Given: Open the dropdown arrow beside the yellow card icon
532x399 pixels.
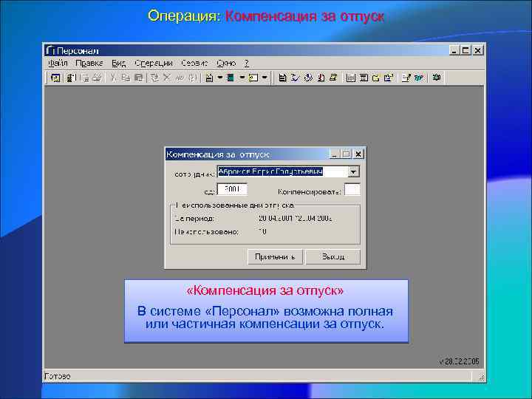Looking at the screenshot, I should coord(265,78).
